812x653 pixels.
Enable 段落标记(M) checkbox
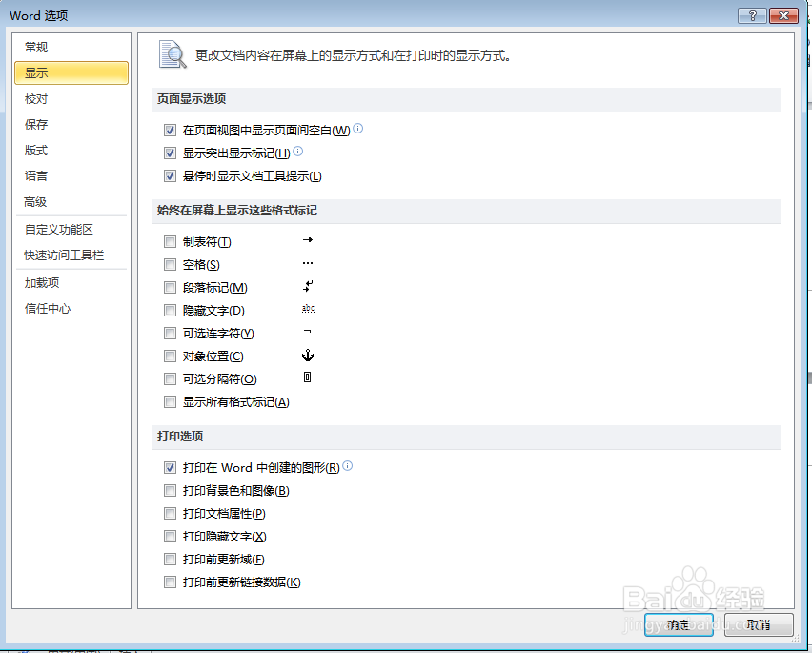[x=170, y=287]
